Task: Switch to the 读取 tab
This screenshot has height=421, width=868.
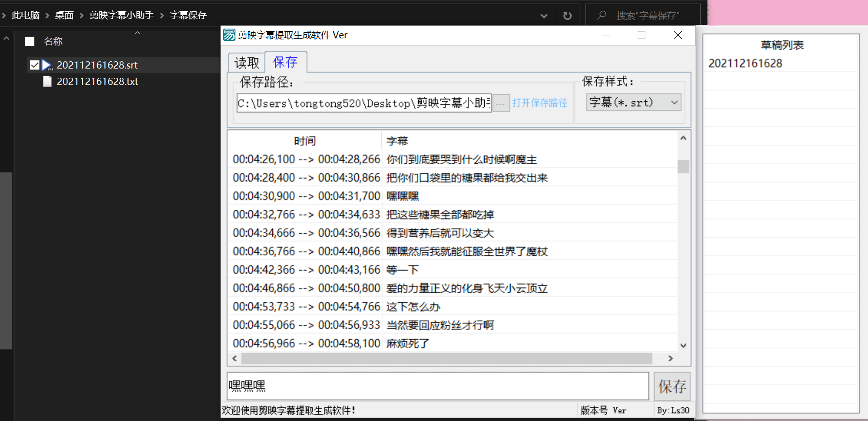Action: [247, 62]
